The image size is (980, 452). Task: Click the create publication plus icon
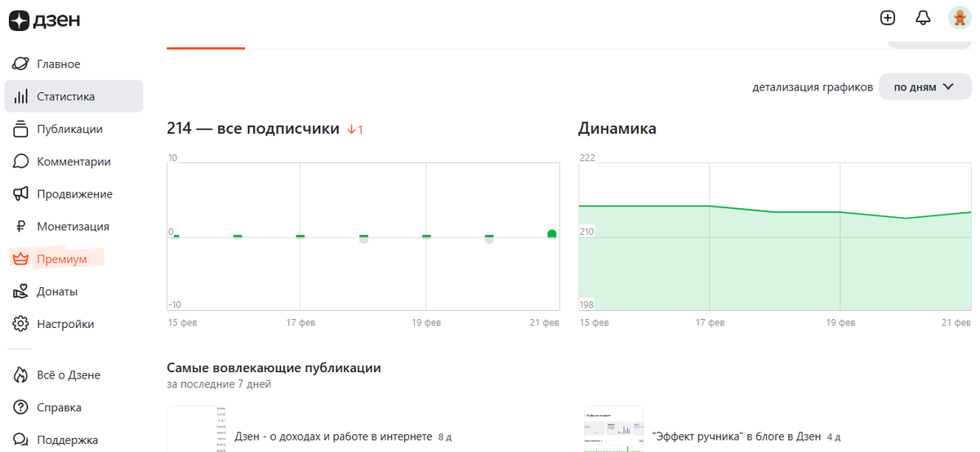pyautogui.click(x=888, y=18)
